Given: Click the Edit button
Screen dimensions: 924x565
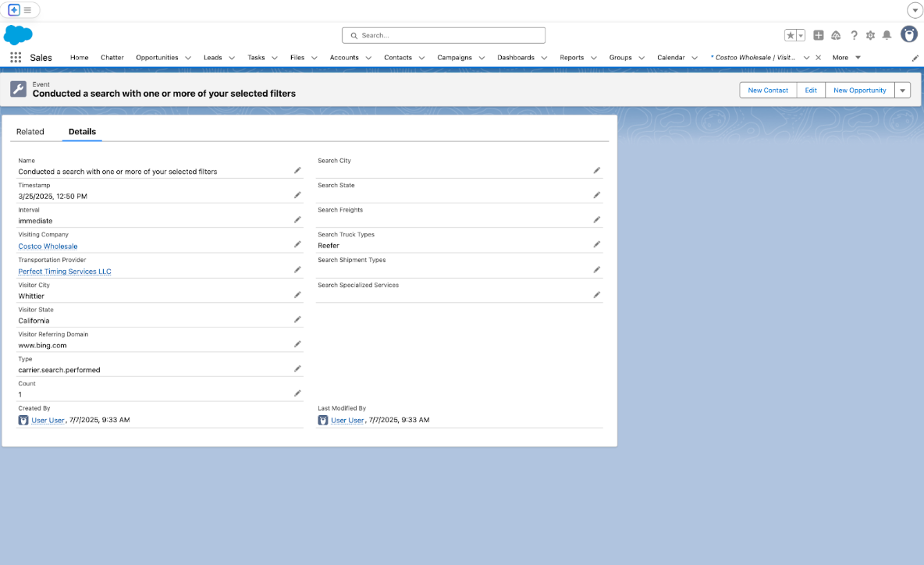Looking at the screenshot, I should [811, 91].
